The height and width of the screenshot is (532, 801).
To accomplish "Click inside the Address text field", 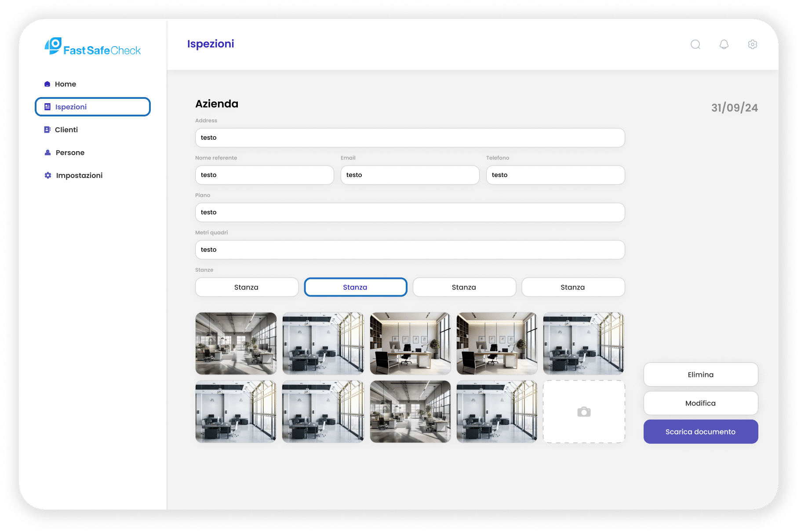I will [409, 138].
